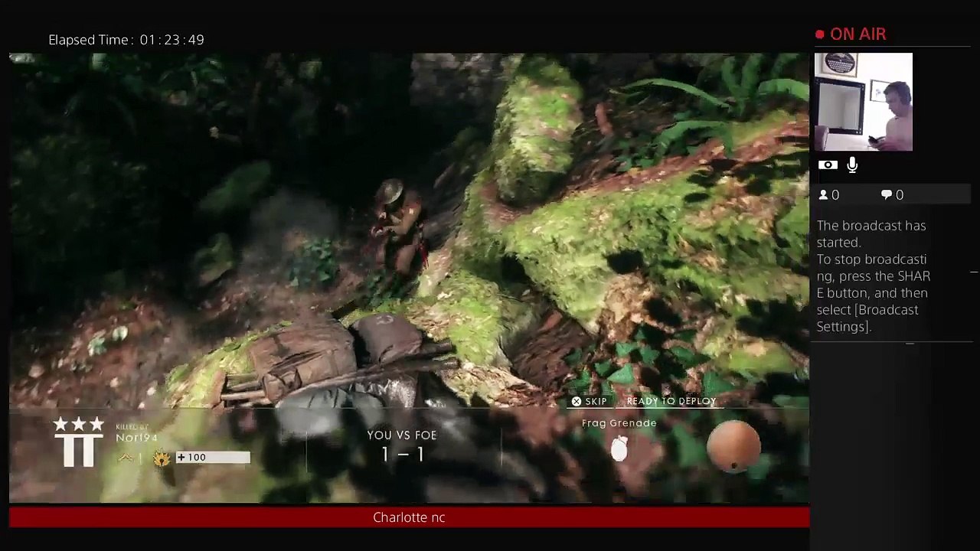The image size is (980, 551).
Task: Click the KILLED BY label
Action: pos(132,426)
